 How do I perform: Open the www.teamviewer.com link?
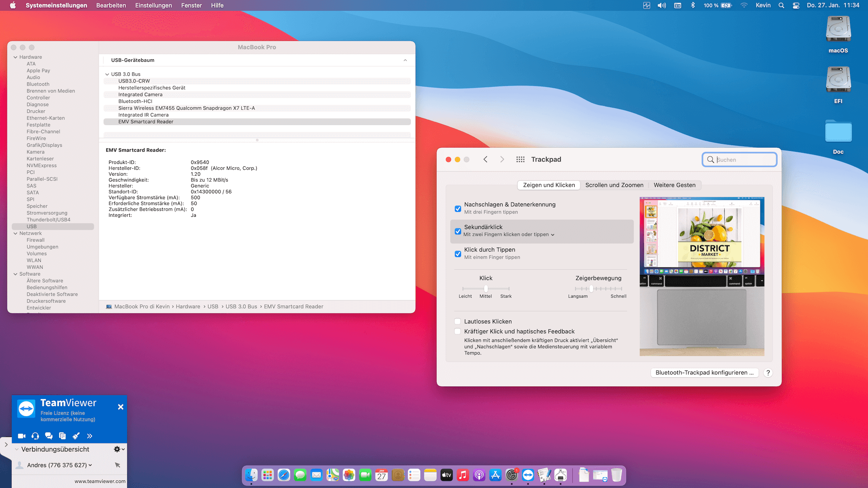[x=100, y=481]
